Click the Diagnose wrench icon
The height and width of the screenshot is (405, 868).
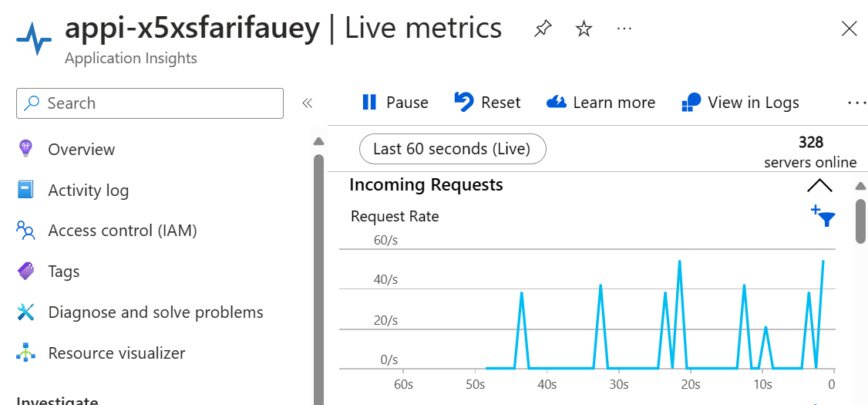pos(26,312)
